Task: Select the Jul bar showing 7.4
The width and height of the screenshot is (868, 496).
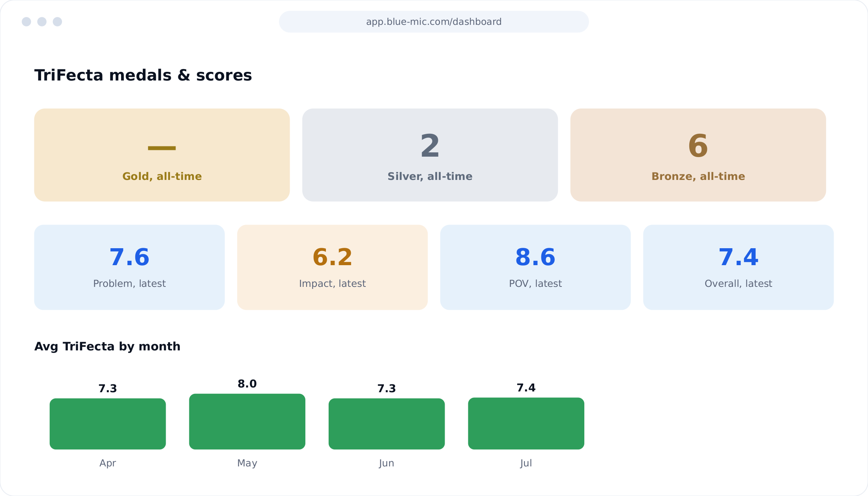Action: [x=526, y=423]
